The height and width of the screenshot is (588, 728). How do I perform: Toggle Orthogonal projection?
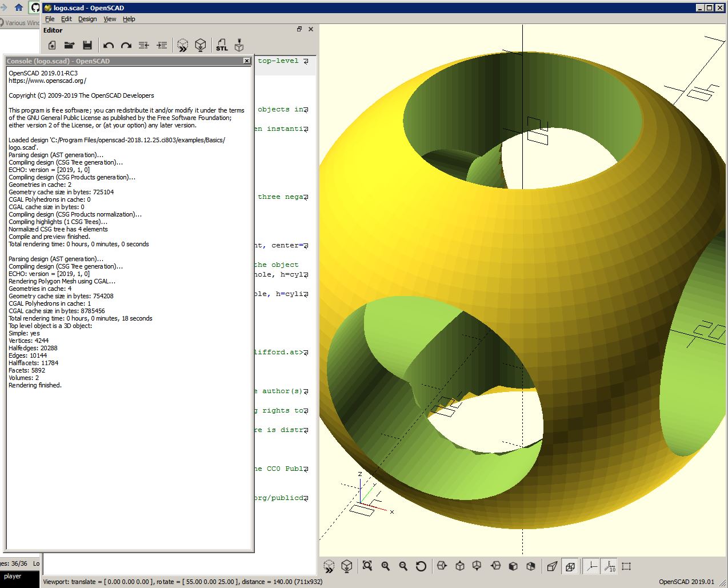tap(570, 566)
